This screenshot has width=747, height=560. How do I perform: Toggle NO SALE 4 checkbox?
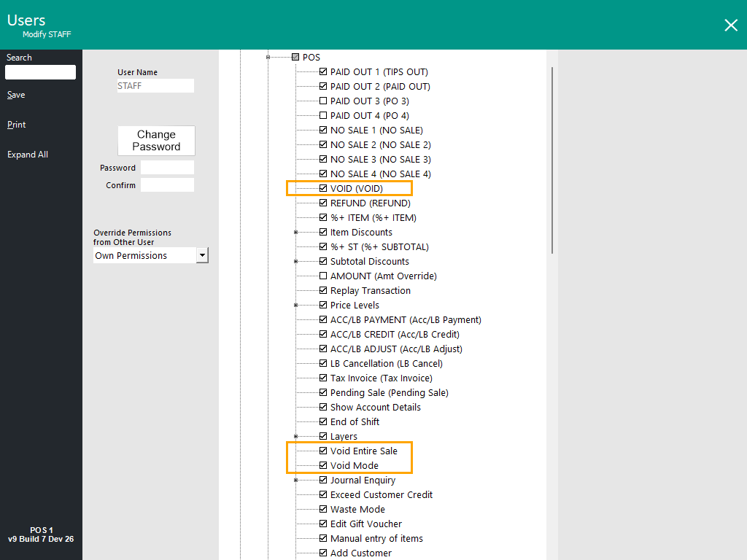323,174
